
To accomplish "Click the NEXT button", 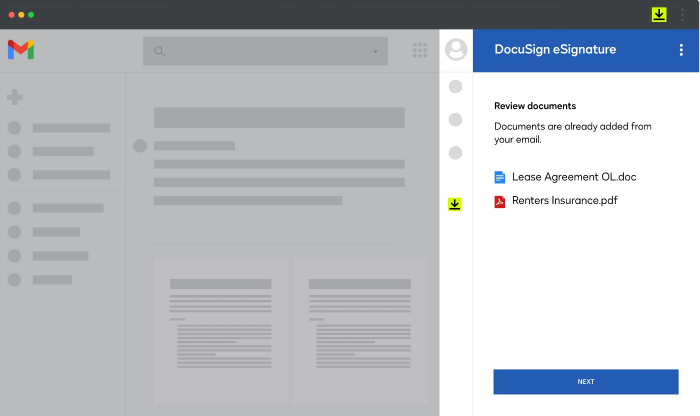I will [585, 381].
